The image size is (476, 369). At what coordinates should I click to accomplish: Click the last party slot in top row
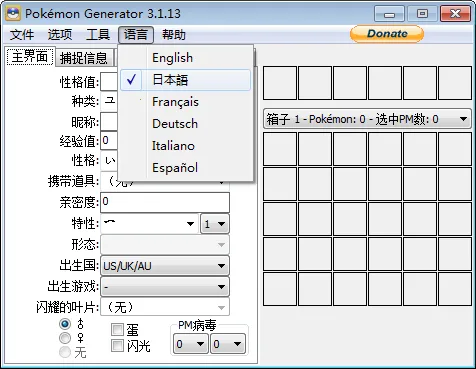455,83
